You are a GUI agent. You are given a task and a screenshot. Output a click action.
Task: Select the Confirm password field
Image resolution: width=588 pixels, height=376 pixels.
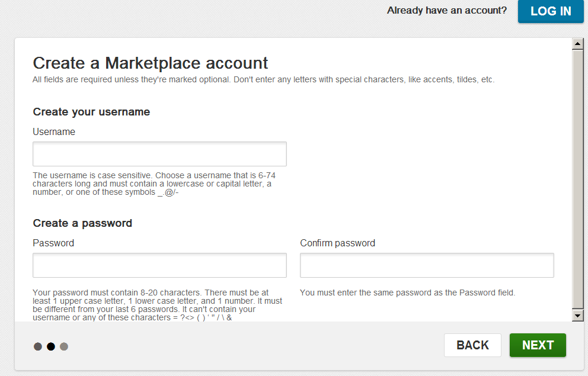point(427,265)
